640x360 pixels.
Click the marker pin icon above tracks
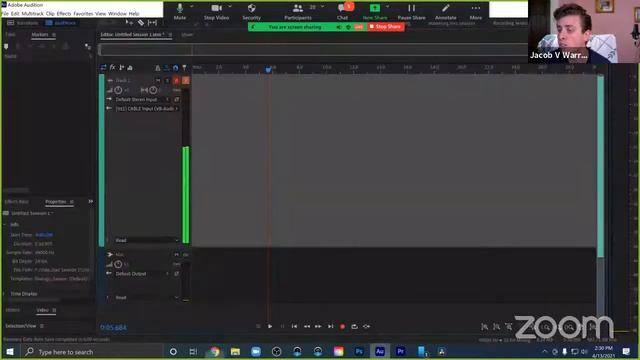pyautogui.click(x=184, y=68)
